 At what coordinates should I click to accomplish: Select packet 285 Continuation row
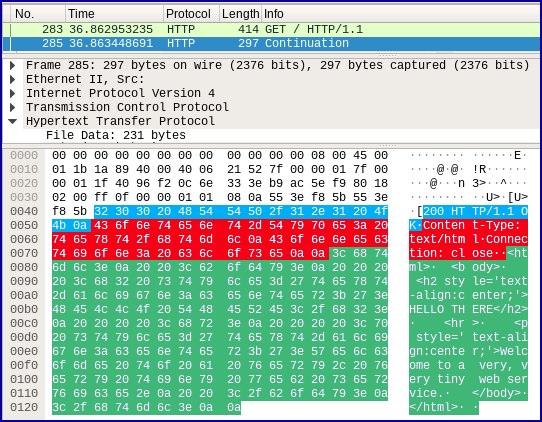271,44
